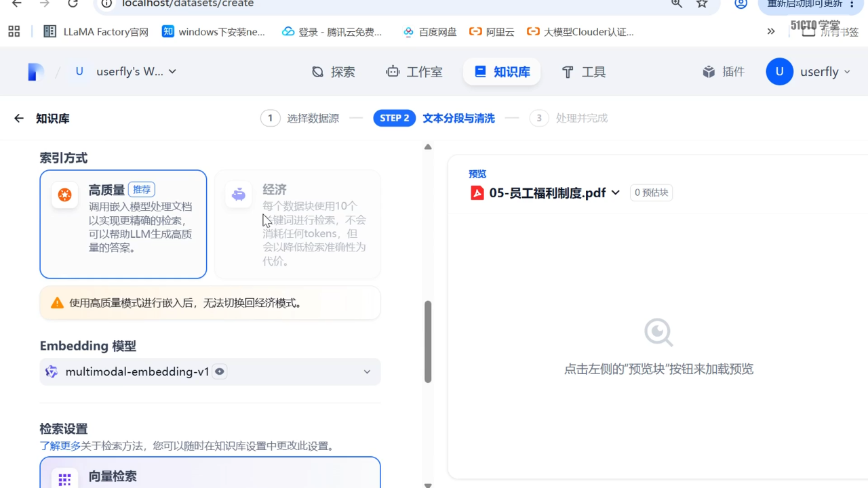The height and width of the screenshot is (488, 868).
Task: Select the 经济 index method card
Action: click(x=298, y=224)
